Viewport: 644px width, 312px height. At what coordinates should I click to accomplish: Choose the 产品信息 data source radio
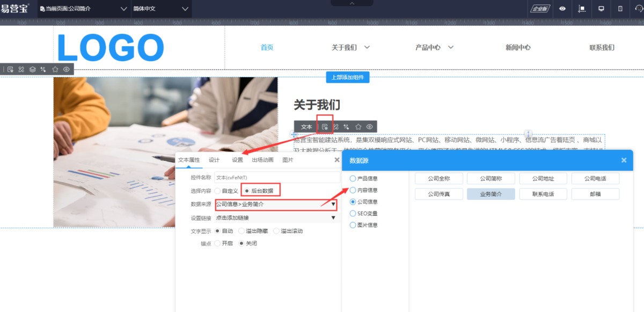(353, 178)
